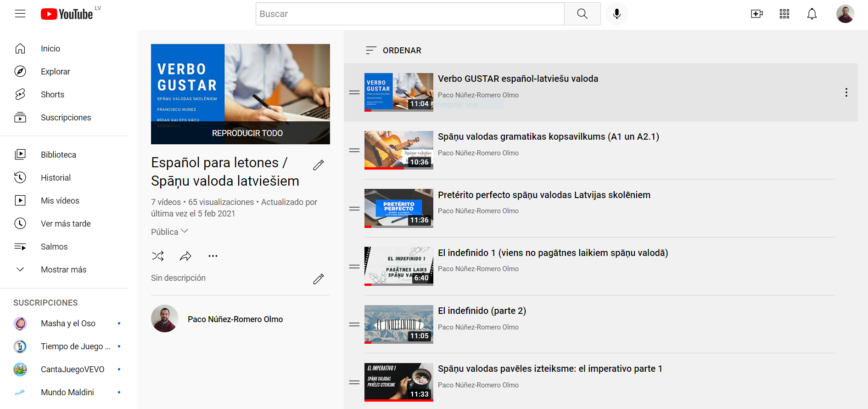868x409 pixels.
Task: Click drag handle of Pretérito perfecto video
Action: 354,209
